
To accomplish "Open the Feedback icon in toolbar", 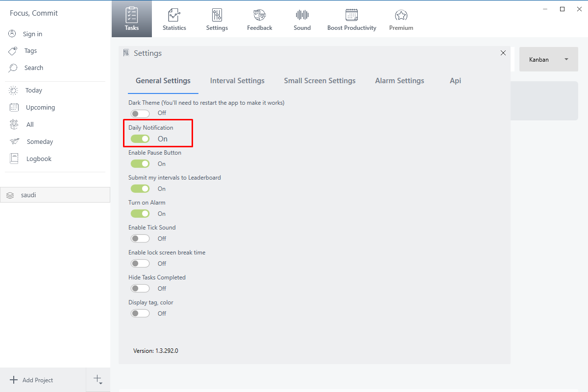I will coord(259,15).
